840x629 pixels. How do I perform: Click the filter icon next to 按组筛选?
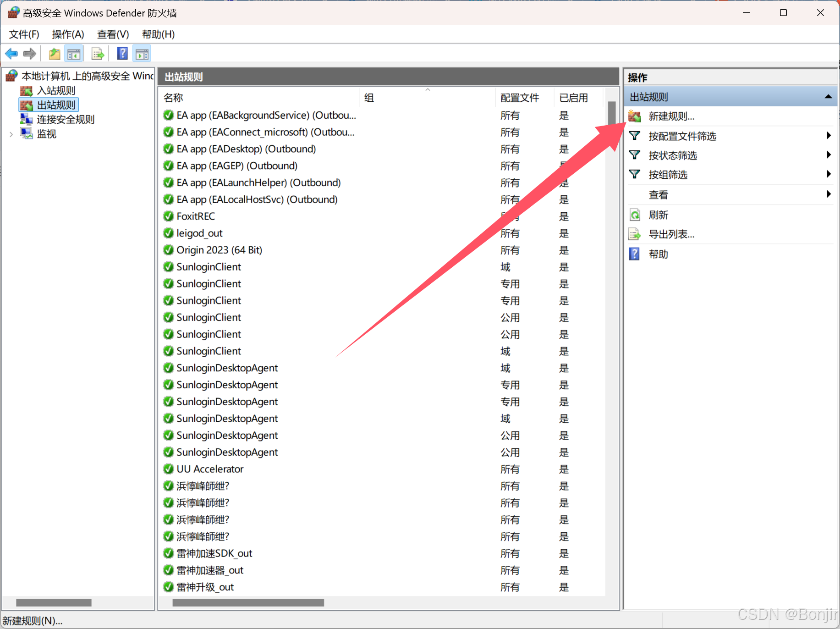point(635,174)
